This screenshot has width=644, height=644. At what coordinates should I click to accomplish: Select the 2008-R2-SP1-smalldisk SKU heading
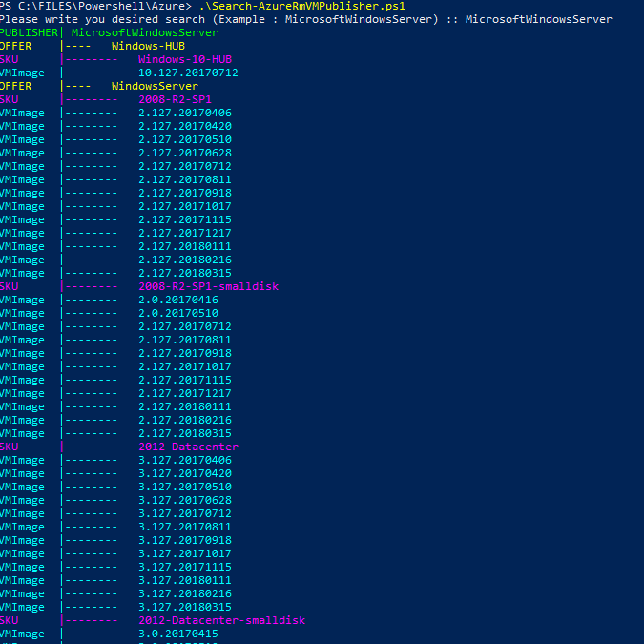click(x=208, y=286)
